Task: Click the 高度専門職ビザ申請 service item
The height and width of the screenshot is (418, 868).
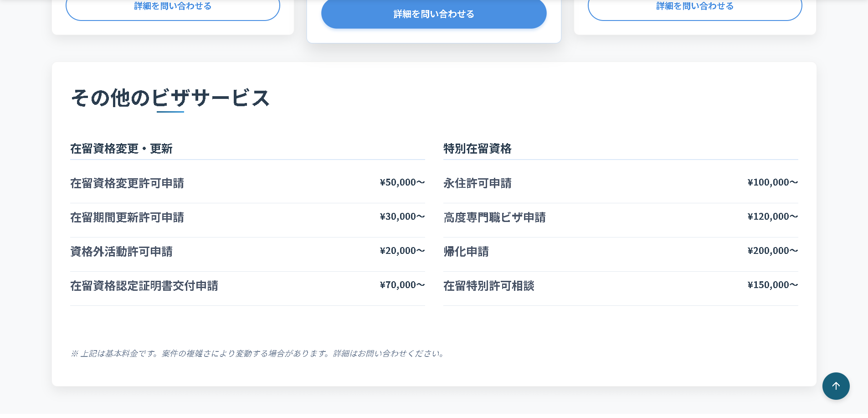Action: coord(494,217)
